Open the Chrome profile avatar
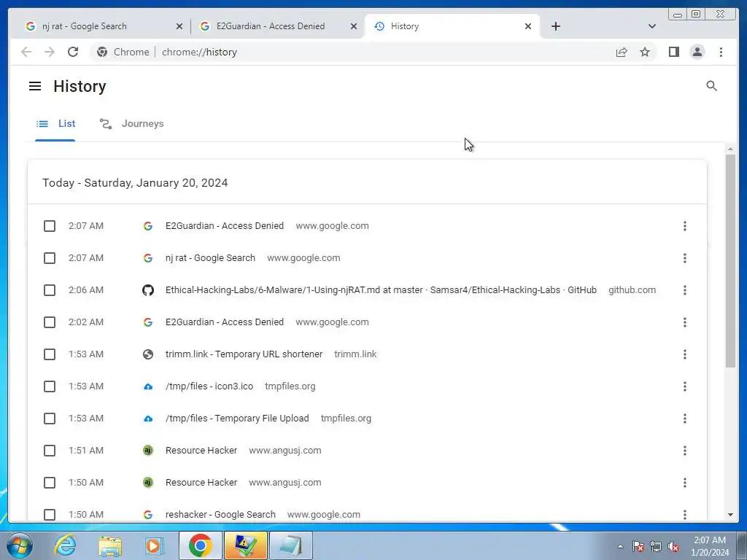The height and width of the screenshot is (560, 747). (697, 52)
